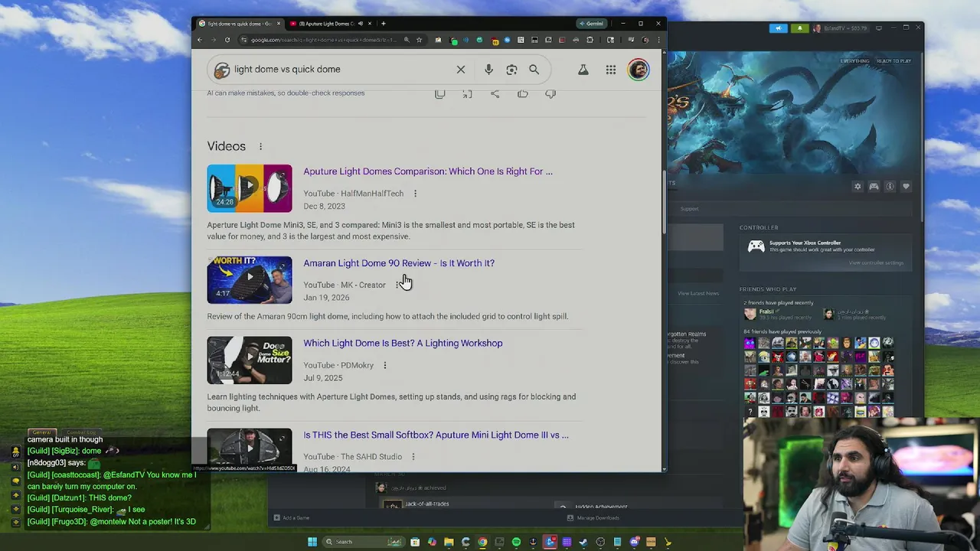The width and height of the screenshot is (980, 551).
Task: Open Manage Downloads in Steam
Action: (x=593, y=518)
